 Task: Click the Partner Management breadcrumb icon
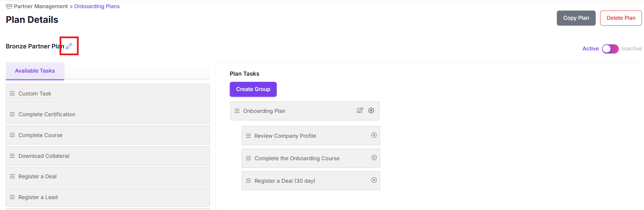9,6
